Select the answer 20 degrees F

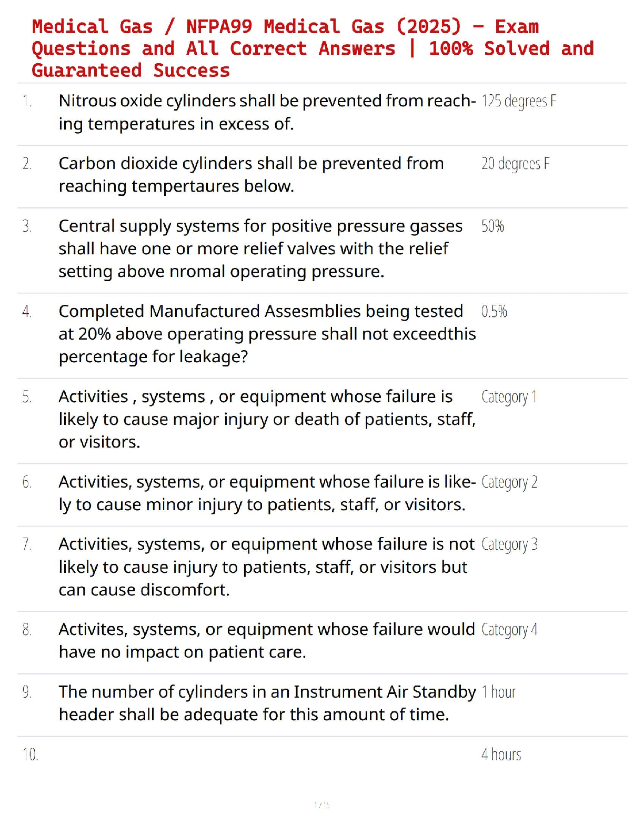pyautogui.click(x=516, y=164)
